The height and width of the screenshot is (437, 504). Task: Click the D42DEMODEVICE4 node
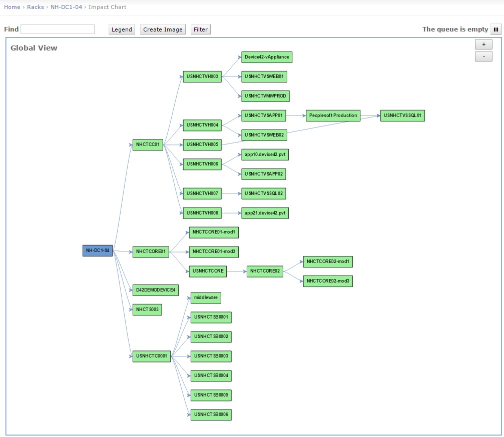coord(156,290)
